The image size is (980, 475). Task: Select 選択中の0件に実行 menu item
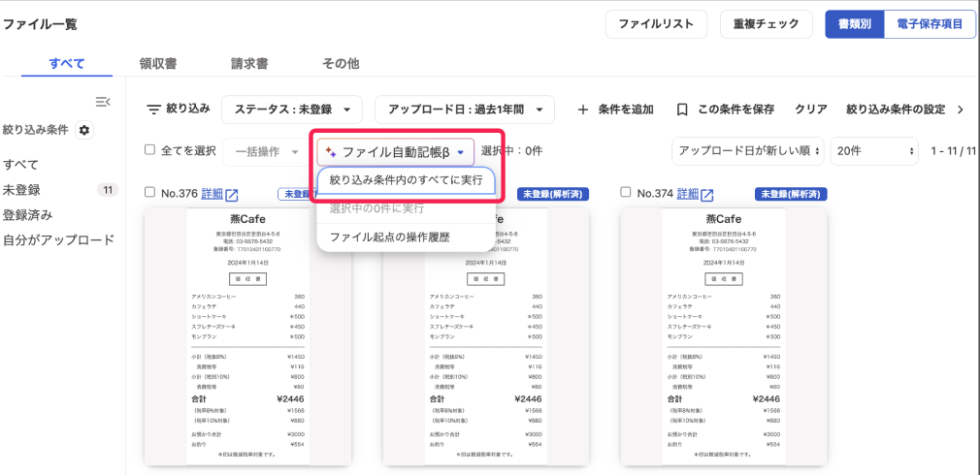pos(407,208)
